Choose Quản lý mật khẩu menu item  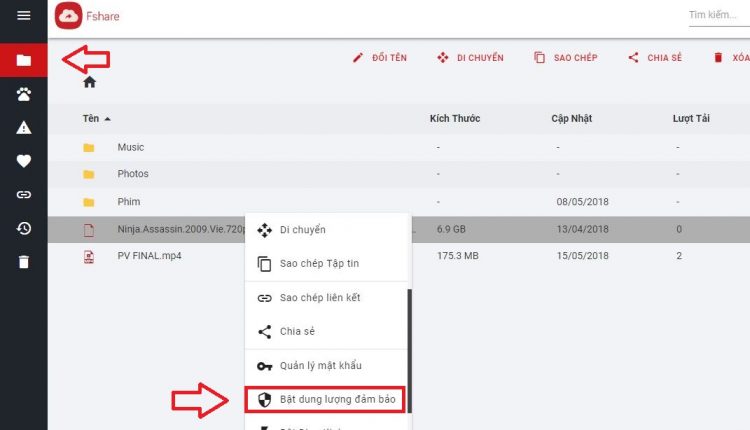326,366
